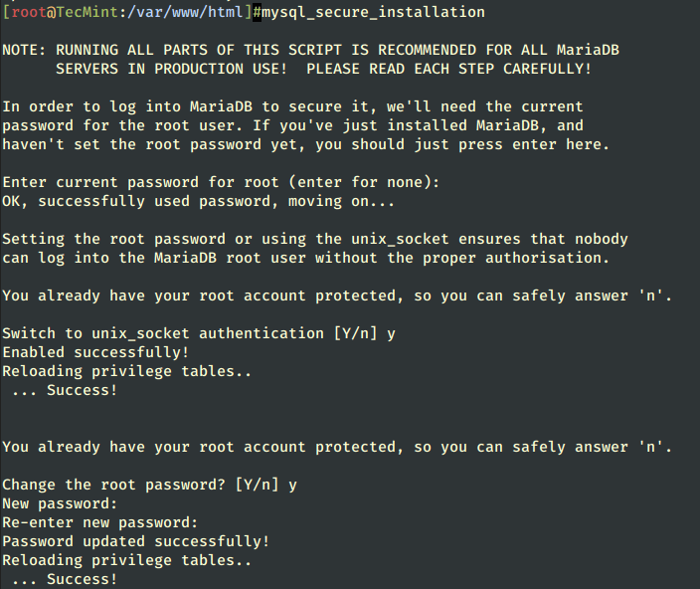700x589 pixels.
Task: Click 'Change the root password? [Y/n]' prompt
Action: (140, 485)
